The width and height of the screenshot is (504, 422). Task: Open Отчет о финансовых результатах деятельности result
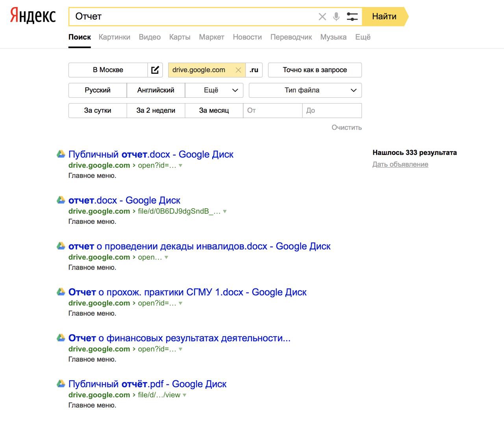click(x=180, y=338)
